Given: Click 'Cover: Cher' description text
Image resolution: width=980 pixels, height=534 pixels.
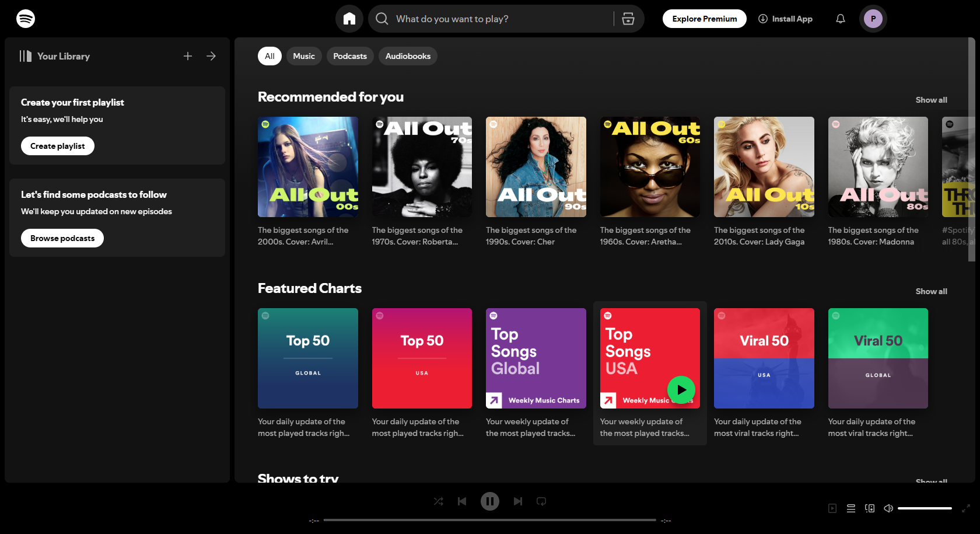Looking at the screenshot, I should (x=533, y=242).
